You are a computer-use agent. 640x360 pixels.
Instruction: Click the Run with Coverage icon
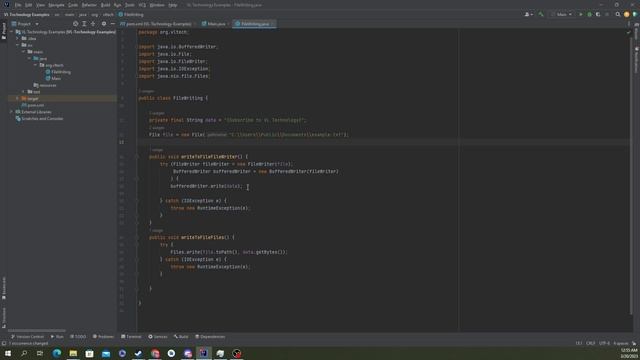(x=598, y=14)
